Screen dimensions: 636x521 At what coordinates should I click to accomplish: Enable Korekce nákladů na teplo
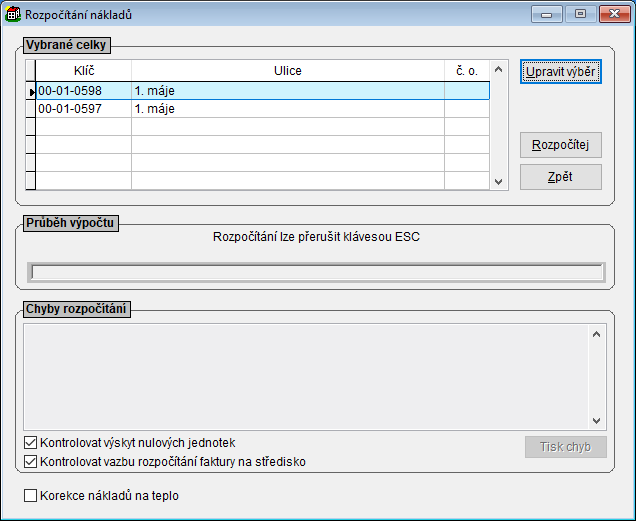click(30, 495)
